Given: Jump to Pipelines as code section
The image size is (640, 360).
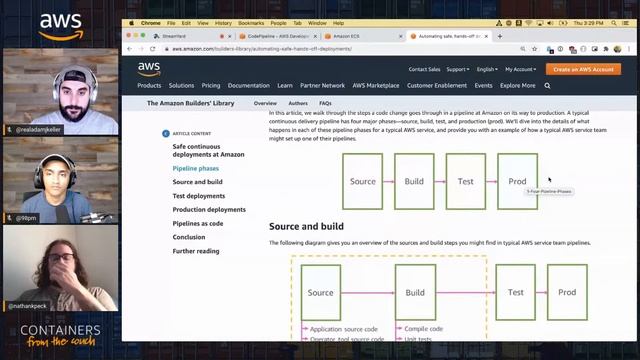Looking at the screenshot, I should [198, 223].
